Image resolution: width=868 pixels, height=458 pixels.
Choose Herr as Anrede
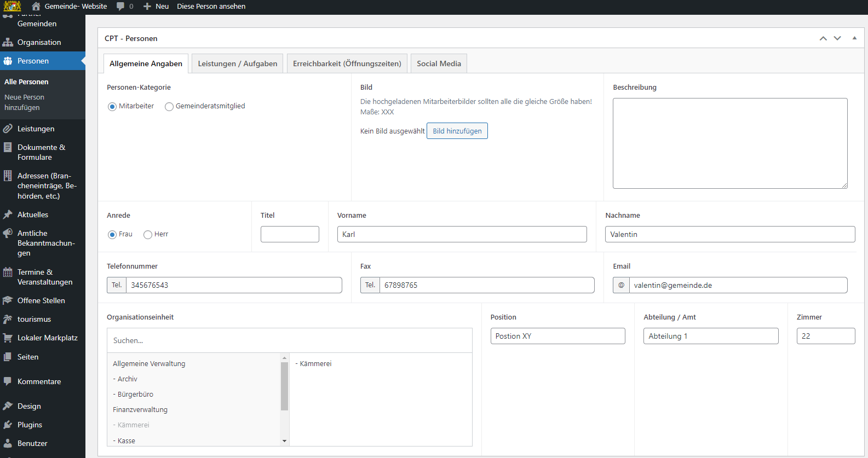coord(148,235)
